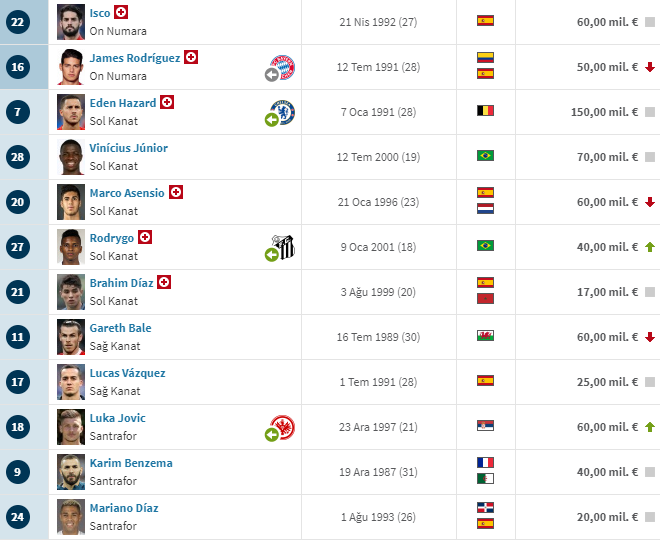Open Mariano Díaz player profile link
The height and width of the screenshot is (545, 660).
click(124, 508)
